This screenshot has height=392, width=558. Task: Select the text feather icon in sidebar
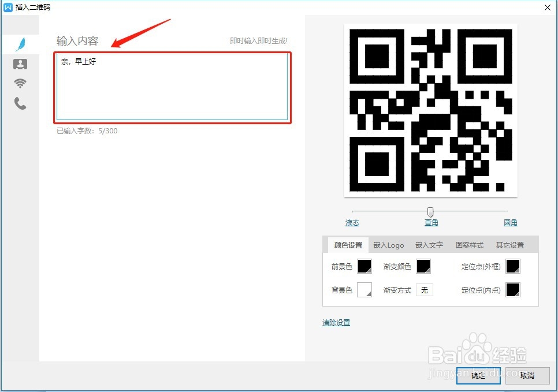point(21,44)
